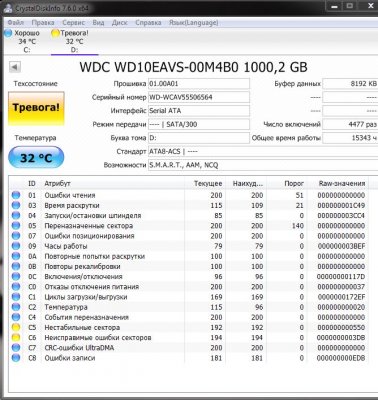
Task: Click status icon for C2 Температура row
Action: 16,307
